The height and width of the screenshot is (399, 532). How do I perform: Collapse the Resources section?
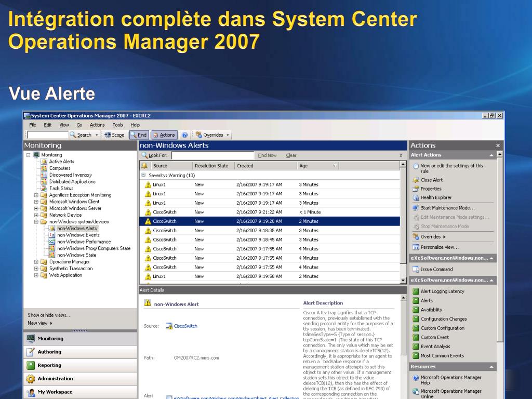[491, 367]
